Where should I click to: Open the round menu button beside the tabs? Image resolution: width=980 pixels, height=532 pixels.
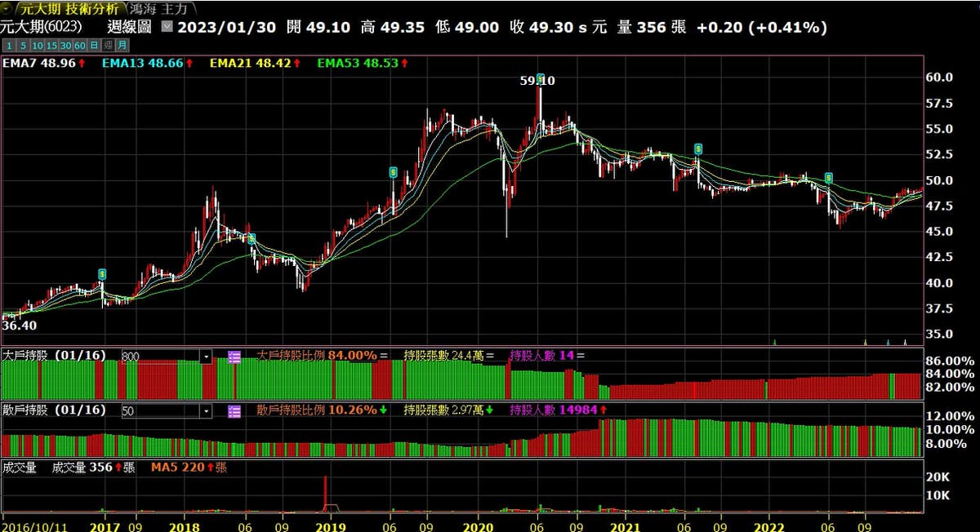[8, 8]
